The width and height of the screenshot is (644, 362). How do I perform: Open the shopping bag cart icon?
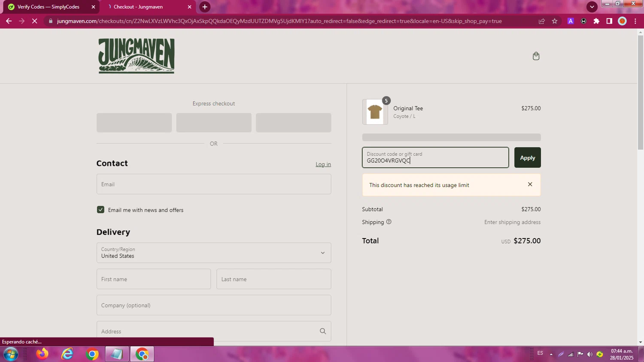[536, 56]
